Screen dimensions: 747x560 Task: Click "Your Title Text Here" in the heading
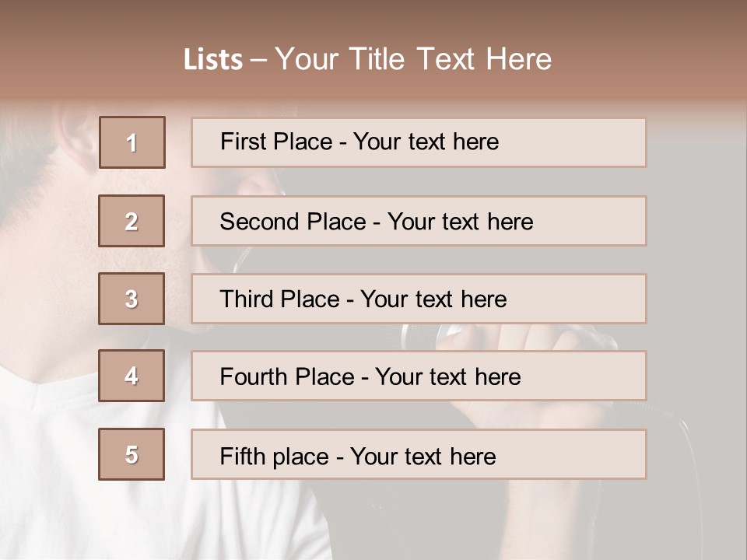click(x=412, y=59)
